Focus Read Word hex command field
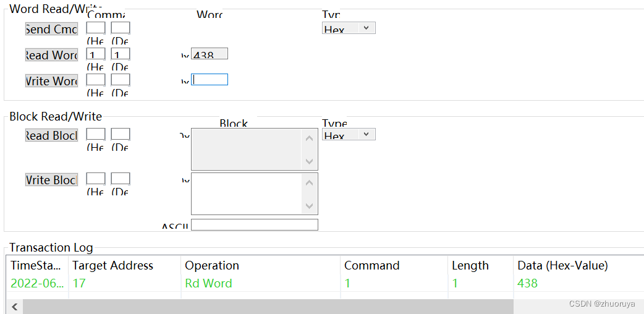The image size is (644, 314). tap(96, 54)
